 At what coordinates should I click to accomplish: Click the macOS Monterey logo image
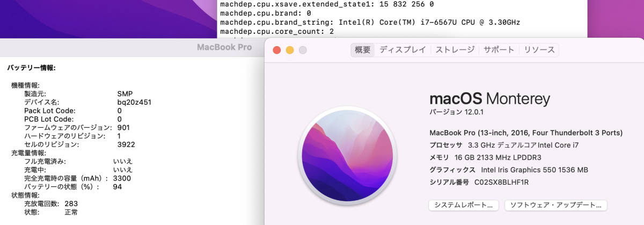[348, 155]
